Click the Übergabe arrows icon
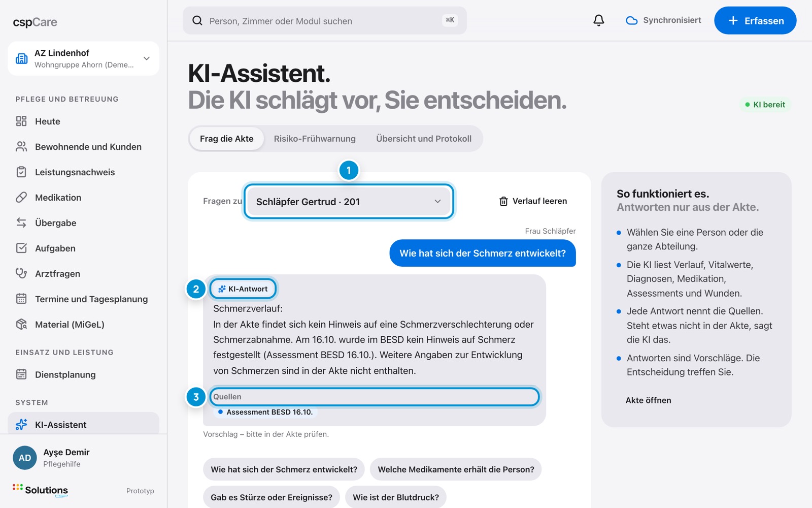 click(x=21, y=223)
